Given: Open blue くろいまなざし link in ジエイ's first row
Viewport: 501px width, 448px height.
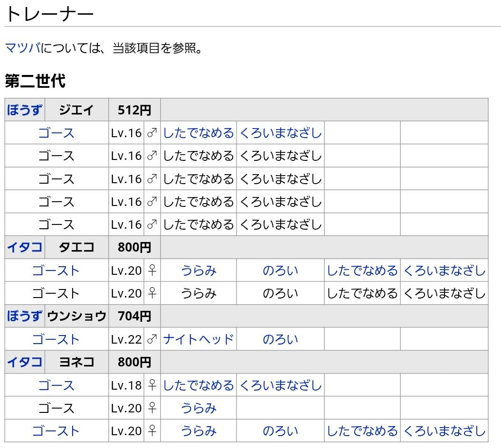Looking at the screenshot, I should coord(280,133).
